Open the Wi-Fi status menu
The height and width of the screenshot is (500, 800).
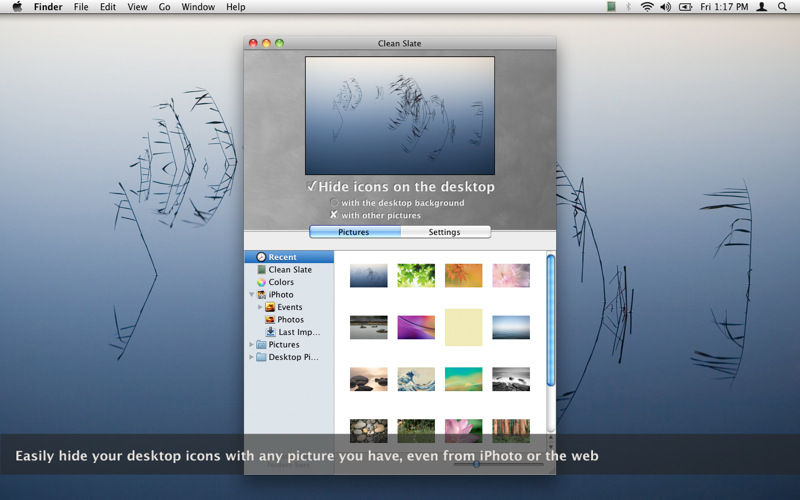[x=647, y=7]
